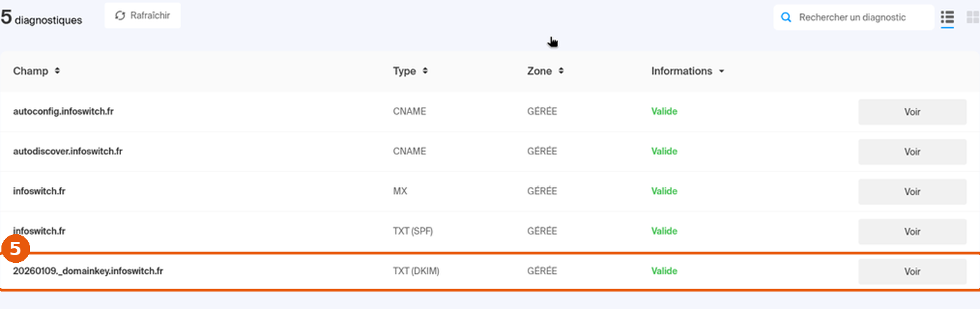Click the MX type cell
The width and height of the screenshot is (980, 309).
400,191
